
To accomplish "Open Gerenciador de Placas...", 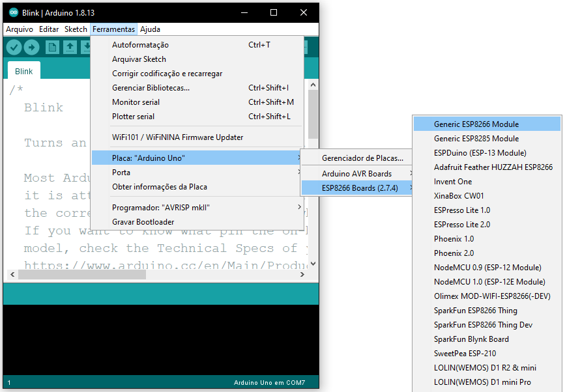I will [x=356, y=158].
